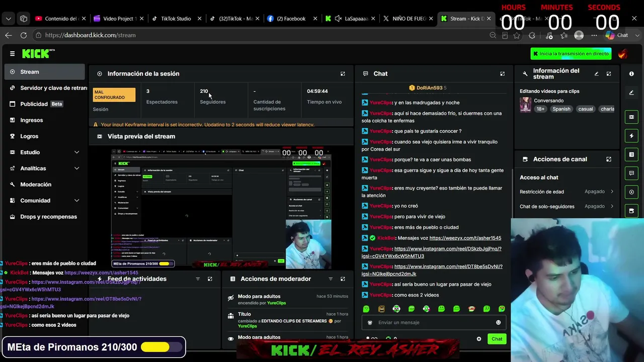Edit stream information with pencil icon

point(597,74)
